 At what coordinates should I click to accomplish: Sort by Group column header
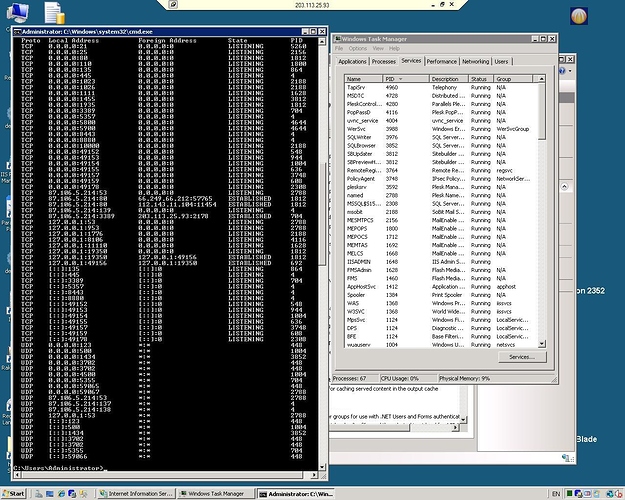pos(513,79)
